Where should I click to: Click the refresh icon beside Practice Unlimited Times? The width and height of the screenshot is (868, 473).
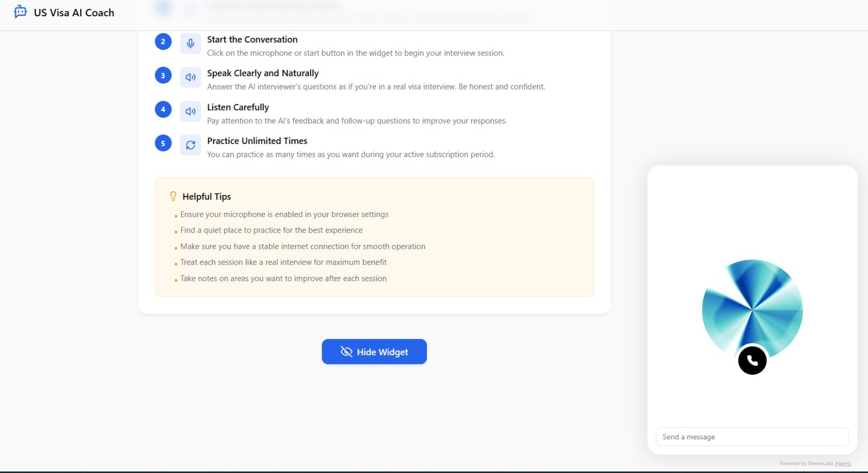[190, 145]
